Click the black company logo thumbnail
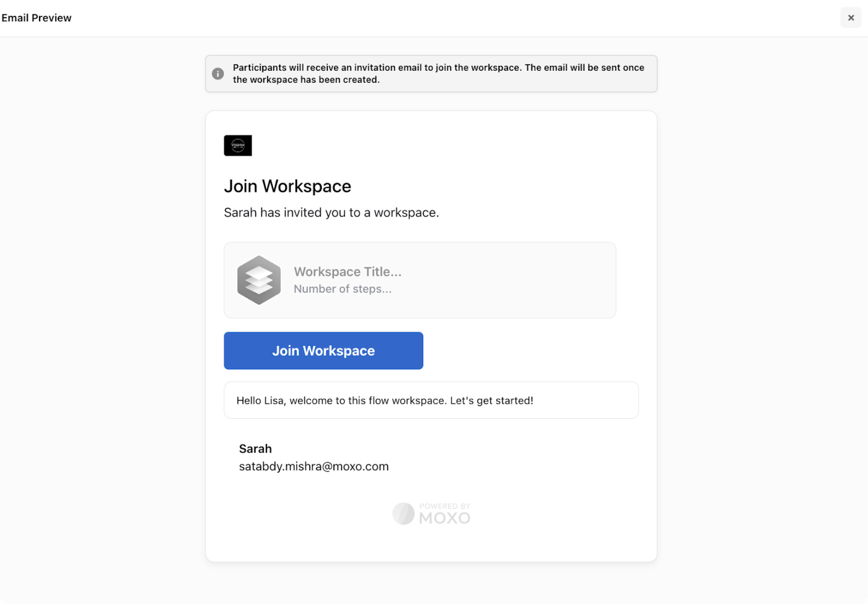 click(x=238, y=145)
